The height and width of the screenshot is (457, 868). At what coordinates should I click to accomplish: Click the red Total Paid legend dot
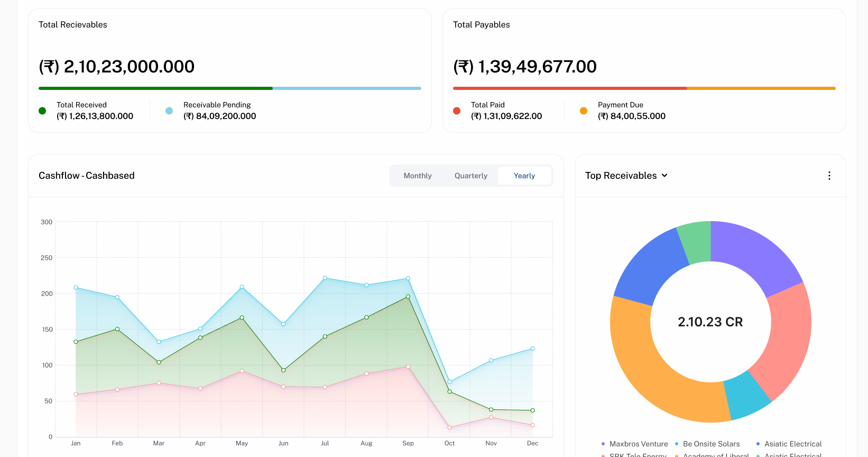[457, 111]
